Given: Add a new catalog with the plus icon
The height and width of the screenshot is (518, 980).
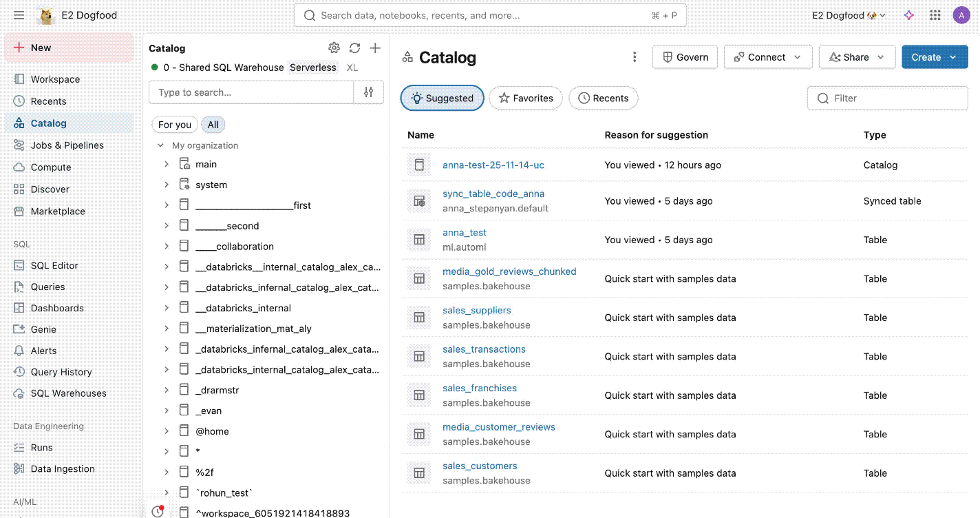Looking at the screenshot, I should 375,48.
